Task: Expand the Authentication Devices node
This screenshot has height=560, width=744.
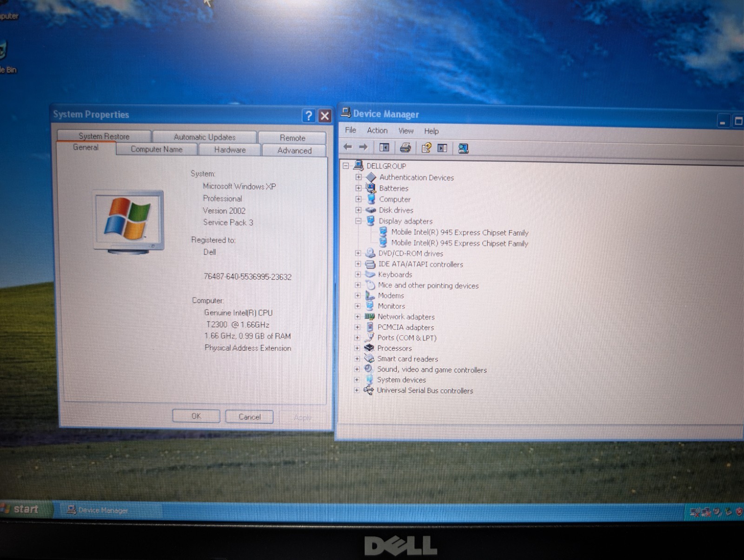Action: [359, 177]
